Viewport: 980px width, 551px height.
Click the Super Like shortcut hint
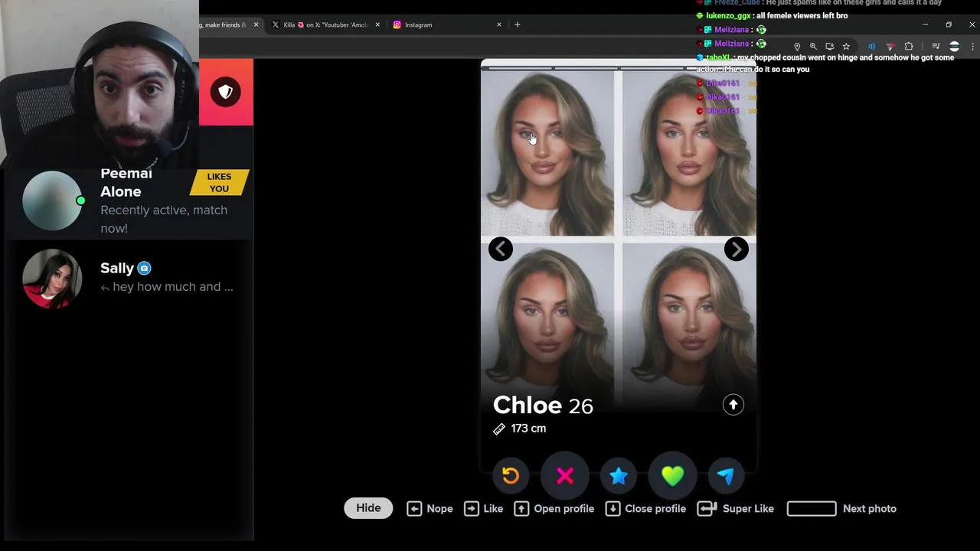pyautogui.click(x=736, y=508)
